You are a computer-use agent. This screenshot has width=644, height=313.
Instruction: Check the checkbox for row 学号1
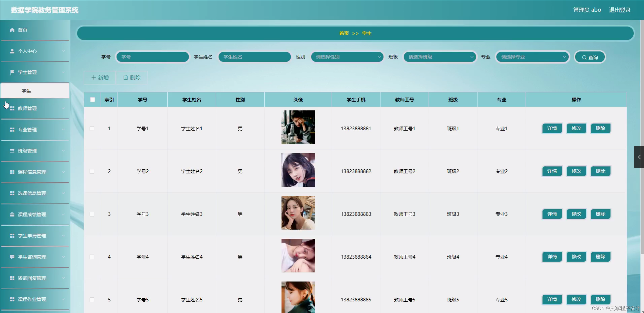92,129
